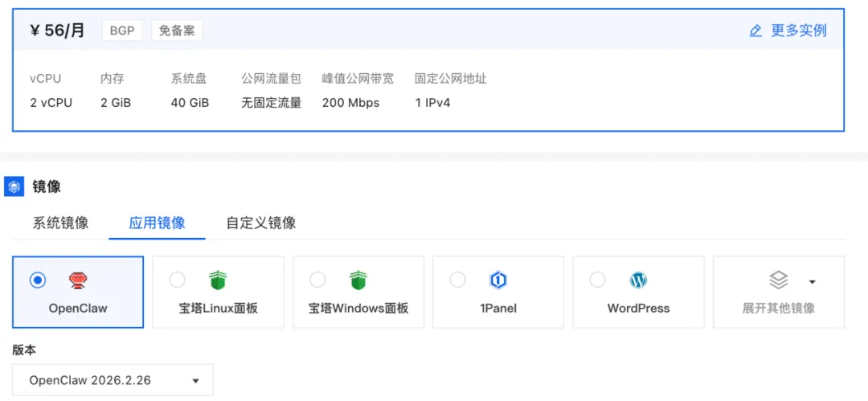Switch to the 应用镜像 tab
The image size is (868, 401).
pos(158,223)
